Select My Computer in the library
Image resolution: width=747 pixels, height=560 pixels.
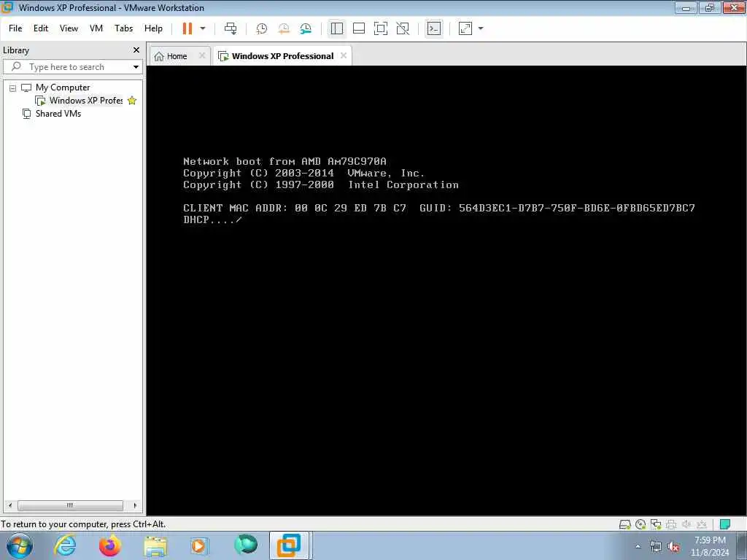point(63,87)
